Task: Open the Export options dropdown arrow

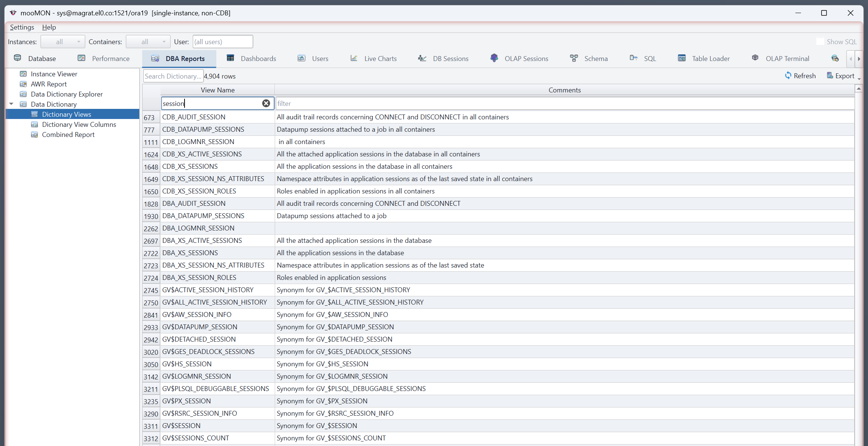Action: pos(859,78)
